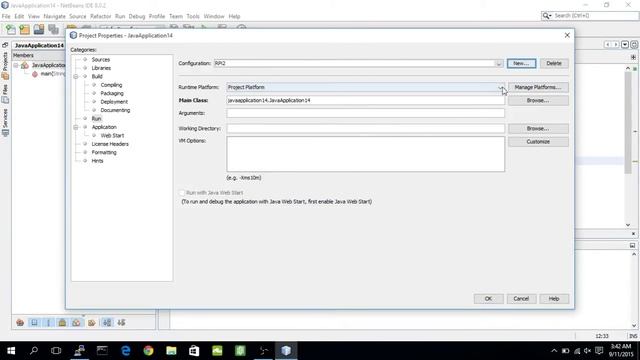Toggle the show static members filter
The image size is (640, 360).
49,322
